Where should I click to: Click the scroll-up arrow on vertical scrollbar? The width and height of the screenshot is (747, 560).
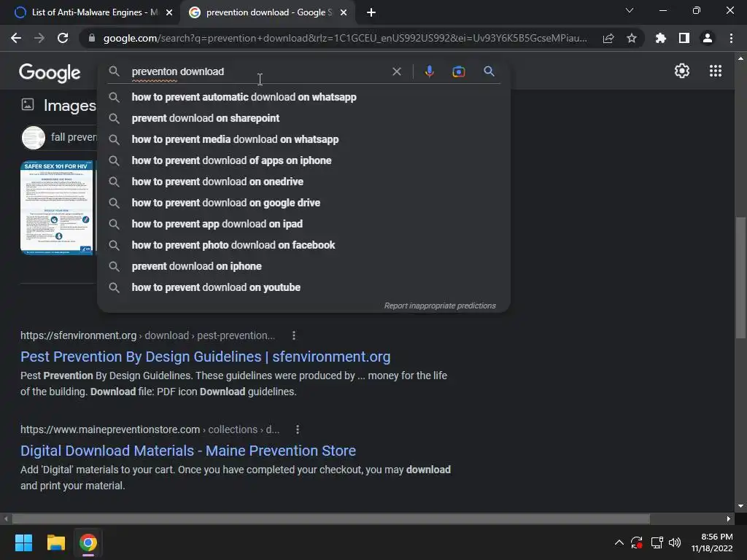coord(740,58)
